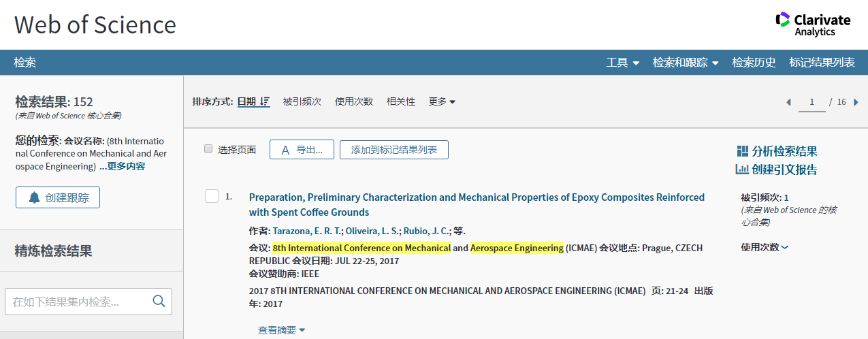
Task: Click the date sort order icon
Action: 265,101
